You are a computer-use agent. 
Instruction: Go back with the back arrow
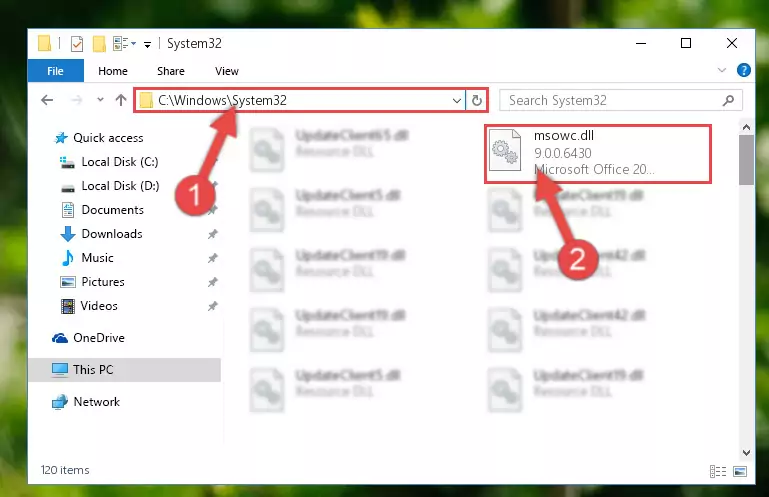pos(47,100)
